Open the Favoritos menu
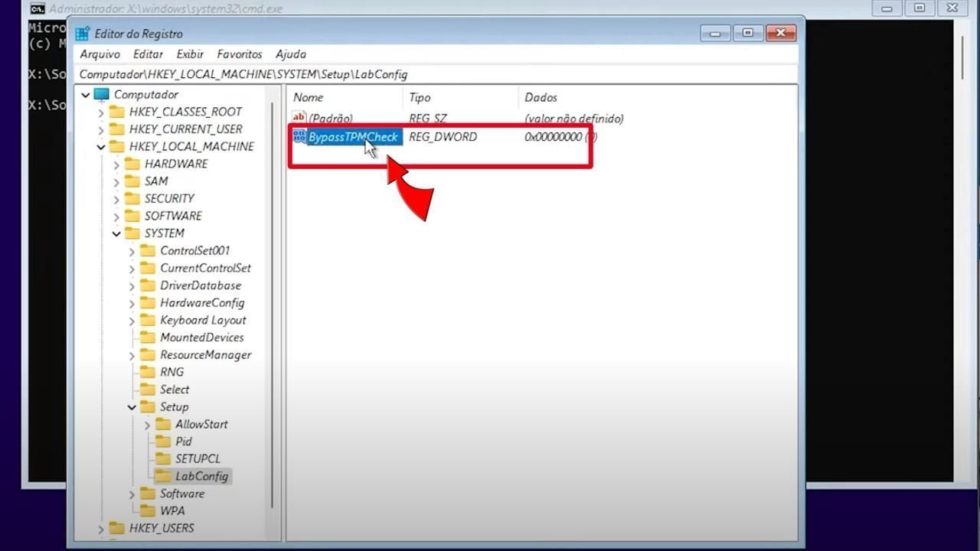This screenshot has height=551, width=980. pyautogui.click(x=239, y=54)
